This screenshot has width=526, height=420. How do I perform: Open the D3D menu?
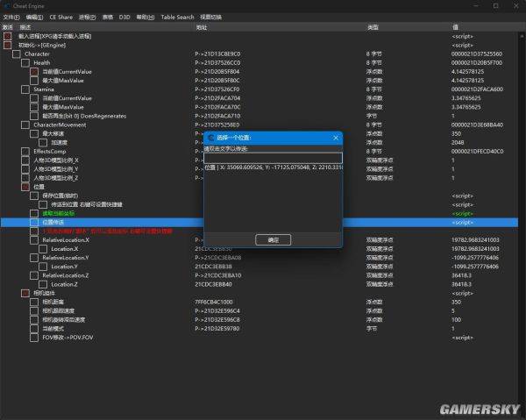(x=124, y=18)
